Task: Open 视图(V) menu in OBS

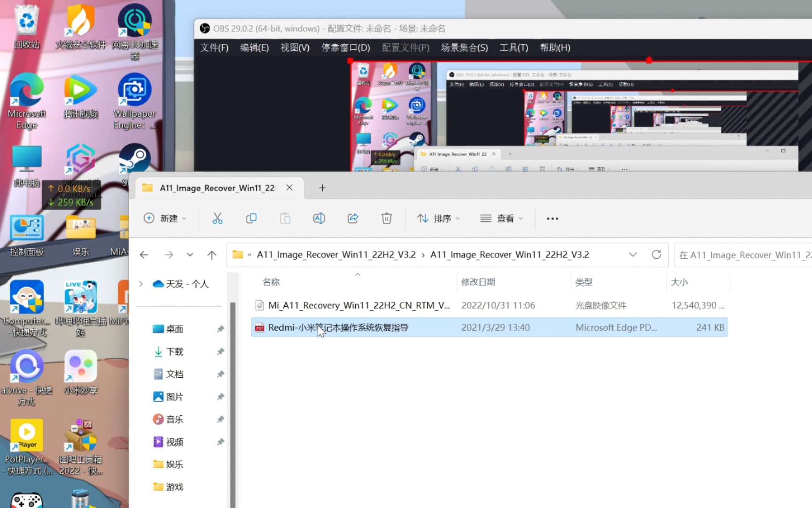Action: 295,48
